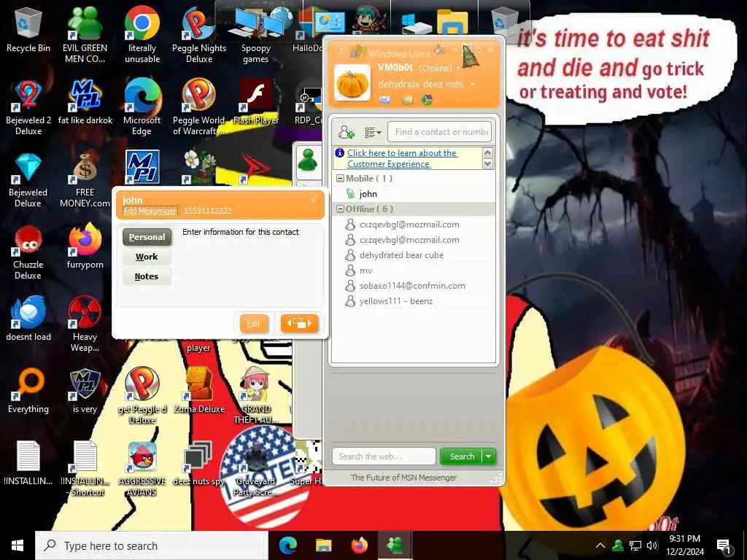Open the Flash Player desktop icon
Image resolution: width=747 pixels, height=560 pixels.
(x=256, y=102)
